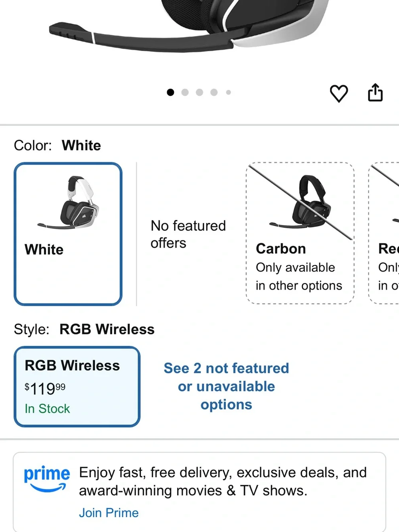Image resolution: width=399 pixels, height=532 pixels.
Task: Choose the Carbon color option
Action: point(300,233)
